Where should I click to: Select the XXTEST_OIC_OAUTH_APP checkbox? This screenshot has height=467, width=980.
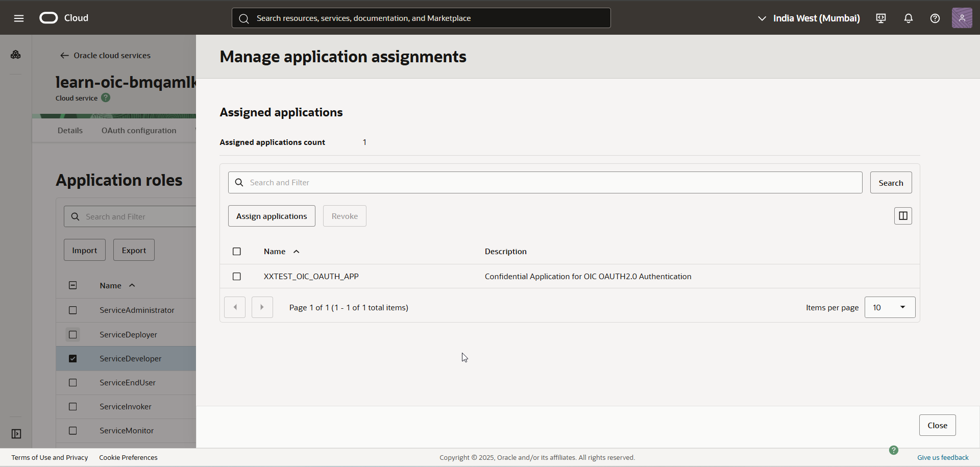coord(237,277)
